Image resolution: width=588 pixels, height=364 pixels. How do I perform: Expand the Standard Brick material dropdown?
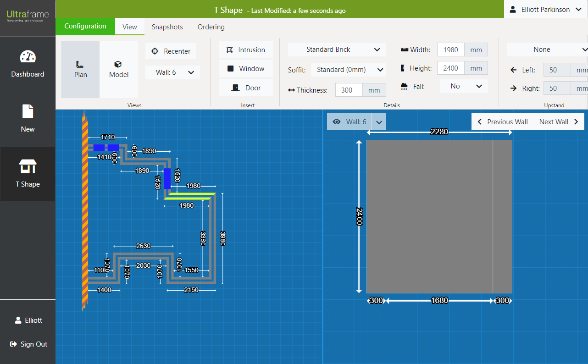pos(337,50)
